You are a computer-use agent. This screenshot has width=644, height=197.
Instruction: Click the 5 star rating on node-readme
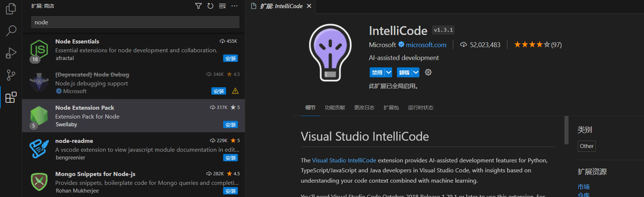(x=235, y=140)
